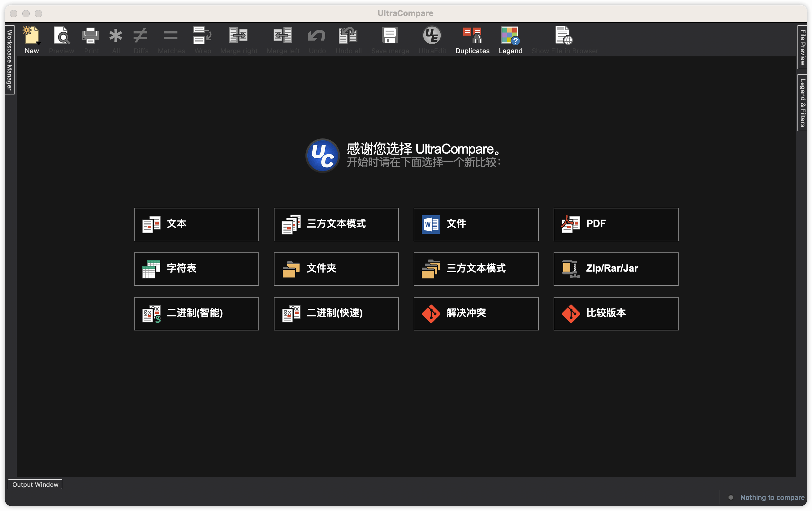Viewport: 812px width, 511px height.
Task: Switch to the Output Window tab
Action: point(35,484)
